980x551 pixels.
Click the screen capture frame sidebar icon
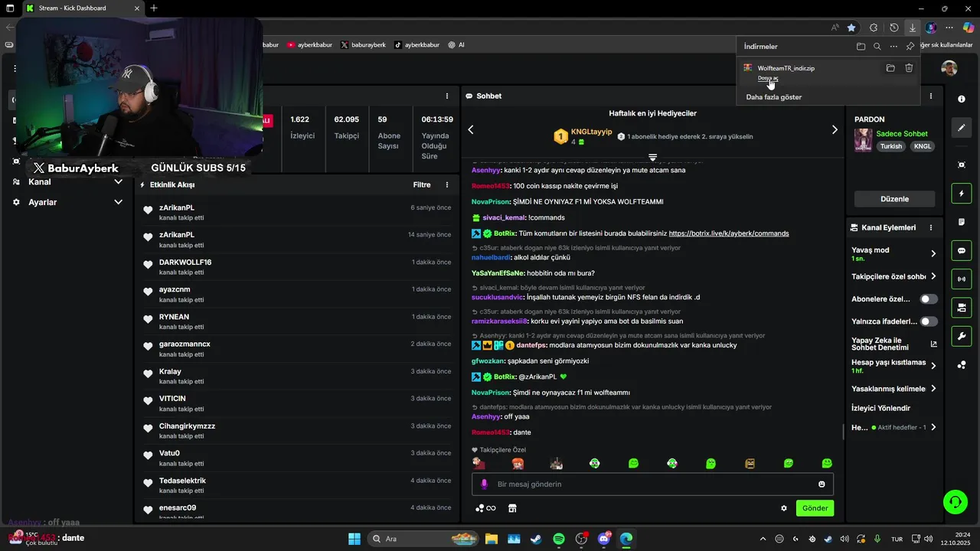click(962, 165)
